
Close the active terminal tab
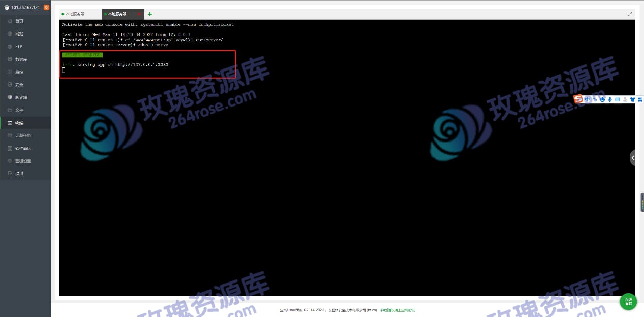click(x=139, y=14)
